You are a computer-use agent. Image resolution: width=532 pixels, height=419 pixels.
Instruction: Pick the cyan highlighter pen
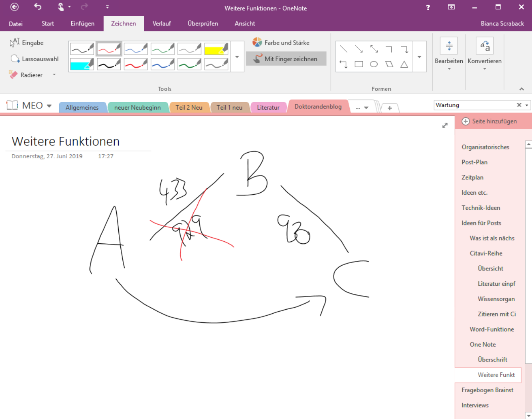[x=81, y=64]
